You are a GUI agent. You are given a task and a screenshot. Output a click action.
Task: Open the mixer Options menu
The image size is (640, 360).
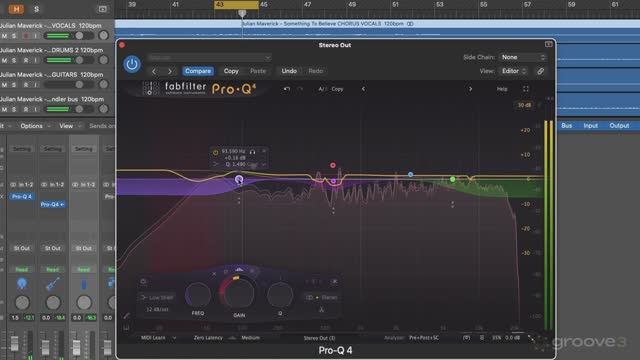click(x=31, y=126)
